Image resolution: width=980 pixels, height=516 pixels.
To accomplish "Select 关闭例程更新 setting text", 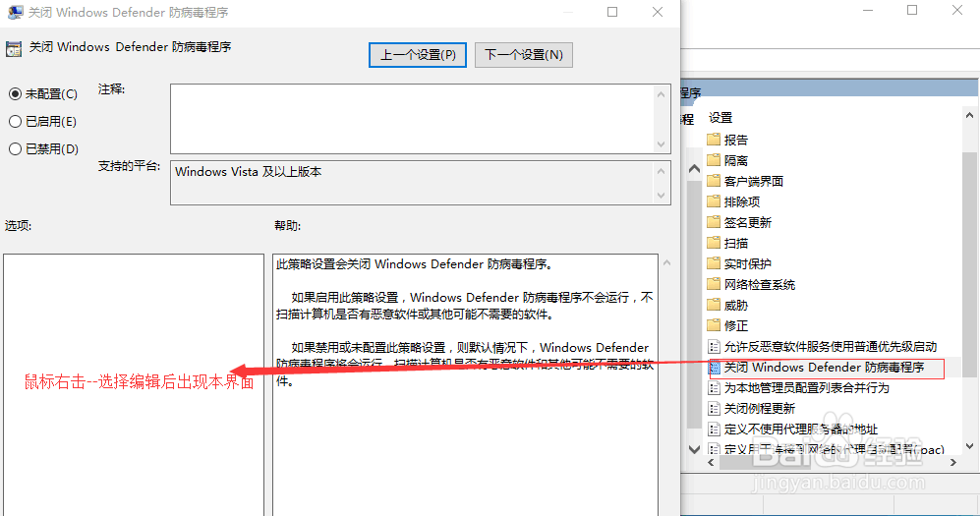I will pyautogui.click(x=760, y=409).
